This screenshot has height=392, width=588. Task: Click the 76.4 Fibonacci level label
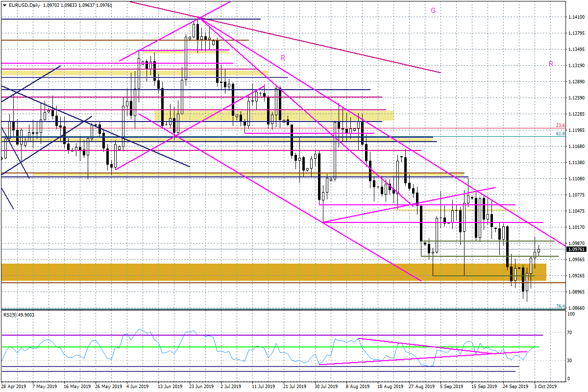(561, 306)
